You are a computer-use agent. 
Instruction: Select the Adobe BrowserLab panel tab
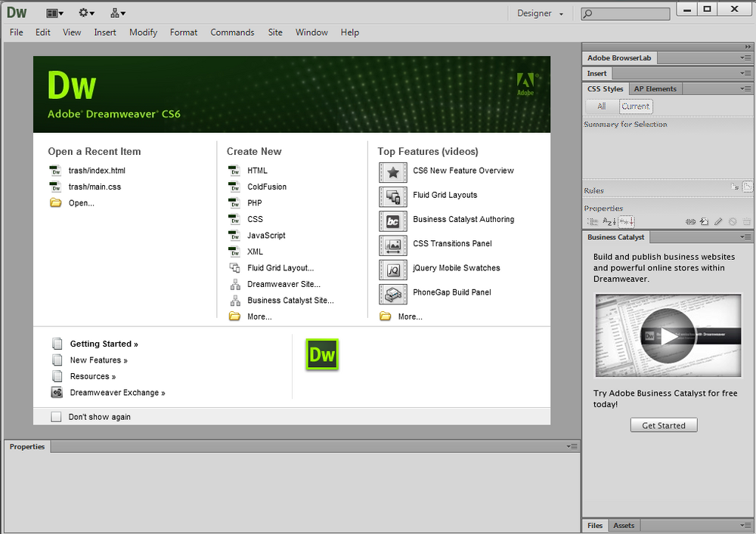coord(619,58)
